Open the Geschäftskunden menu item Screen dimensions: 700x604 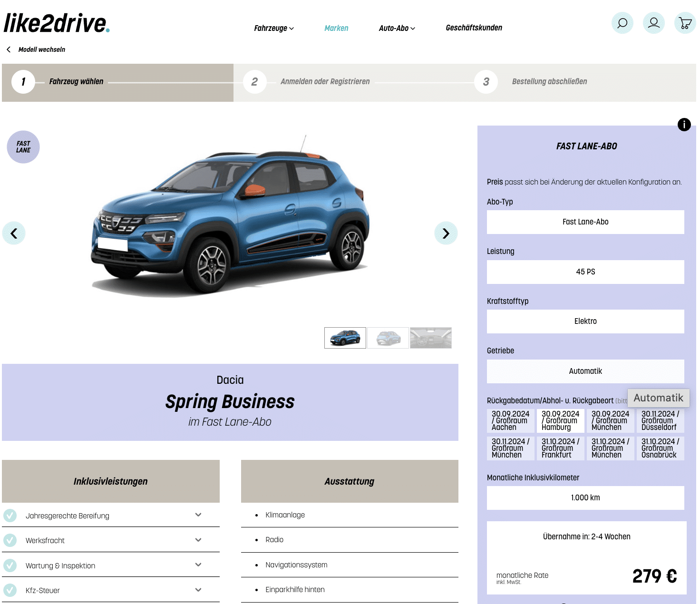coord(474,28)
